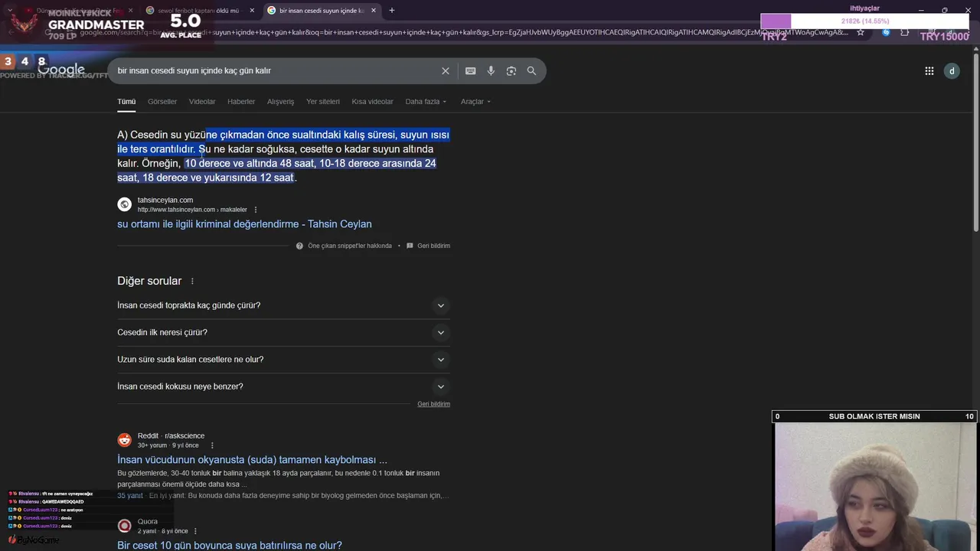Go to the Google logo homepage
980x551 pixels.
[x=61, y=70]
